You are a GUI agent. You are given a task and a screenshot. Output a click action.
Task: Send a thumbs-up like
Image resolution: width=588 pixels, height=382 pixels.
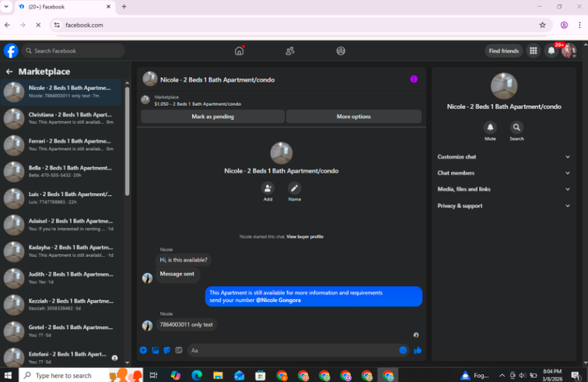pos(418,350)
